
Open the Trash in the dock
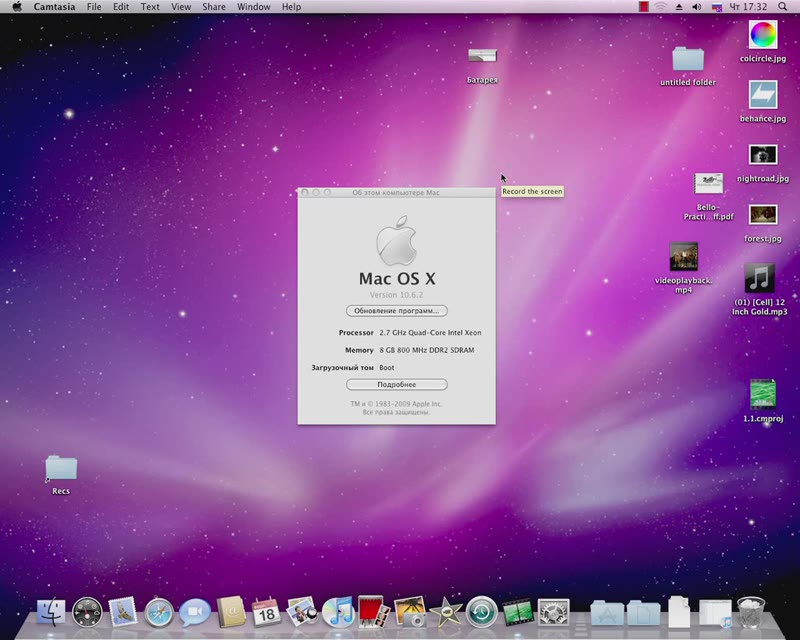coord(750,611)
